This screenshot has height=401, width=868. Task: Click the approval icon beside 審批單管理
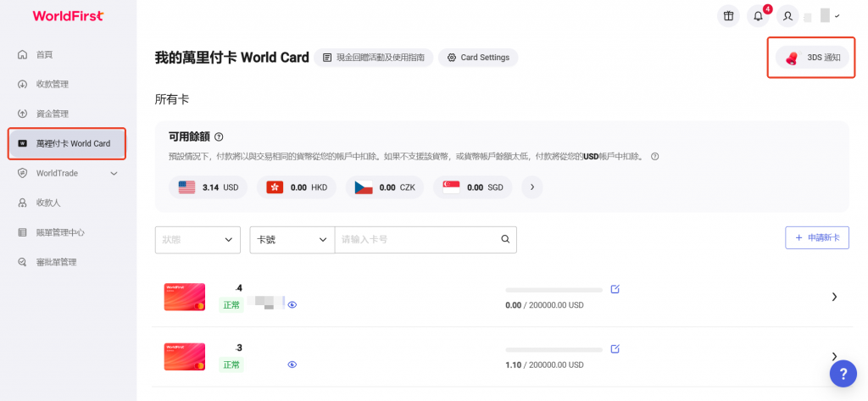pos(22,262)
